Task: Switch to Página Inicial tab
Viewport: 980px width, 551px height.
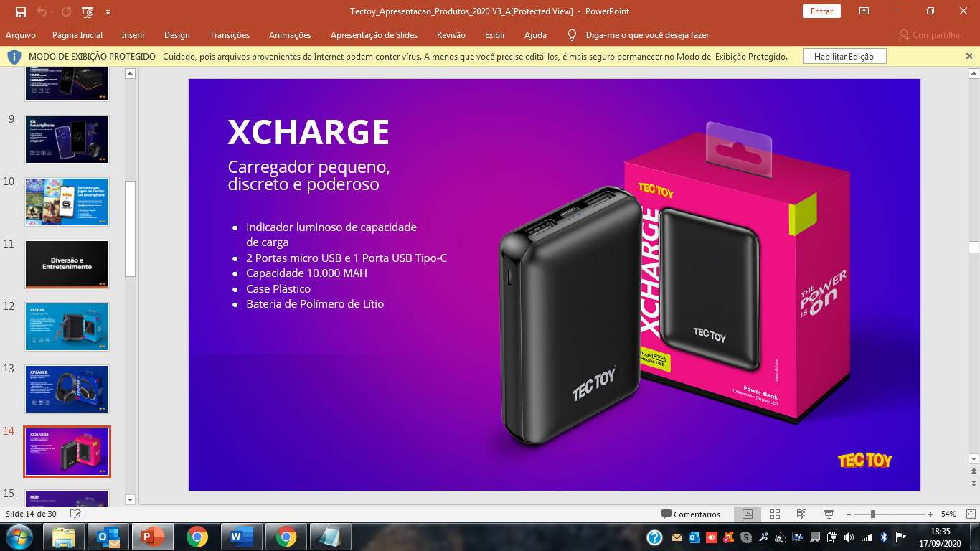Action: (77, 35)
